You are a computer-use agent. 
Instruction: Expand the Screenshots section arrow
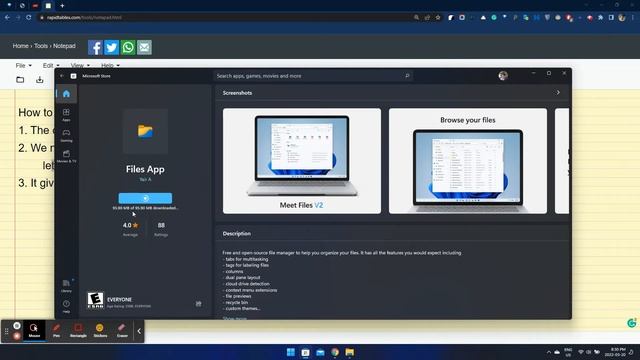(558, 93)
